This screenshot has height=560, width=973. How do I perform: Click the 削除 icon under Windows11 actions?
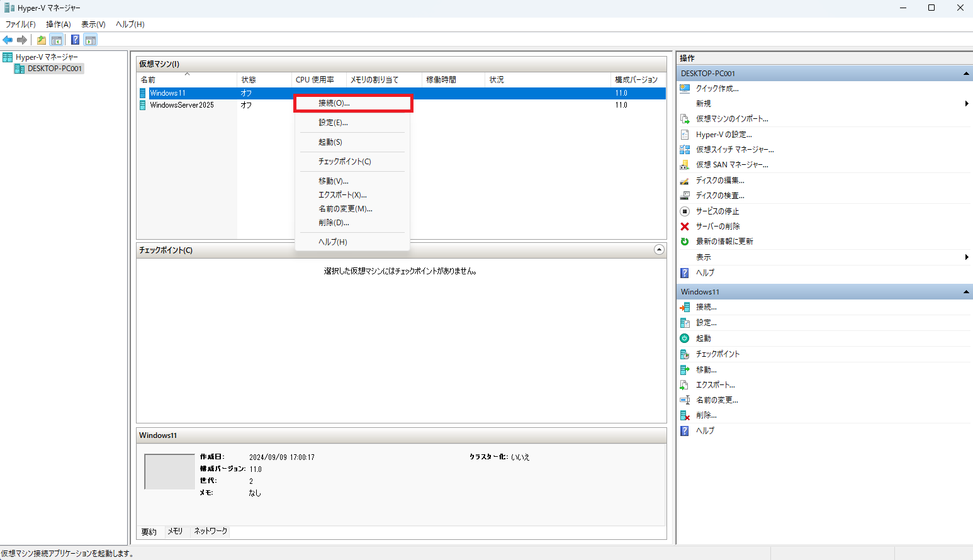click(x=685, y=415)
